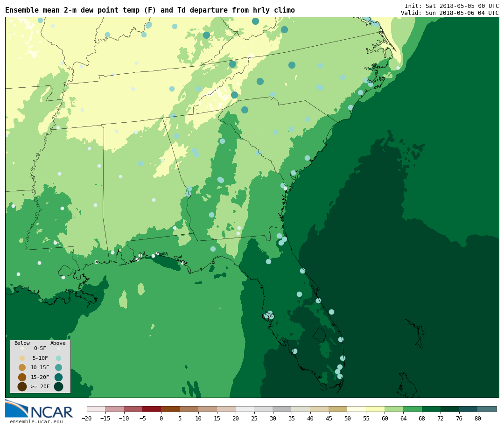This screenshot has width=504, height=427.
Task: Pick the 50 to 55 pale yellow swatch
Action: [x=357, y=409]
